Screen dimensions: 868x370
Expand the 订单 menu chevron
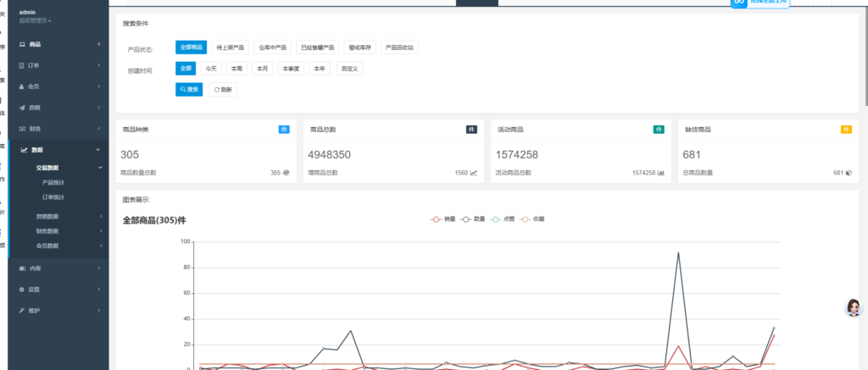click(x=99, y=65)
